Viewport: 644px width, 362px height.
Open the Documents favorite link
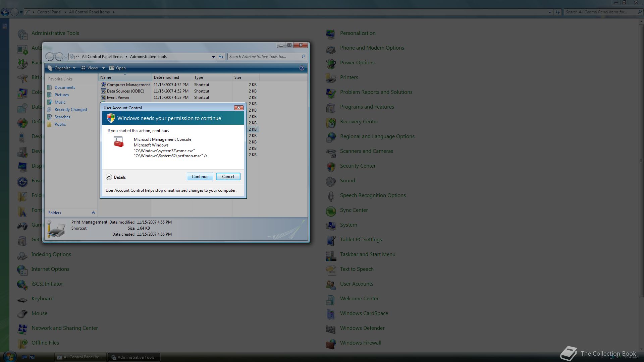pyautogui.click(x=65, y=87)
